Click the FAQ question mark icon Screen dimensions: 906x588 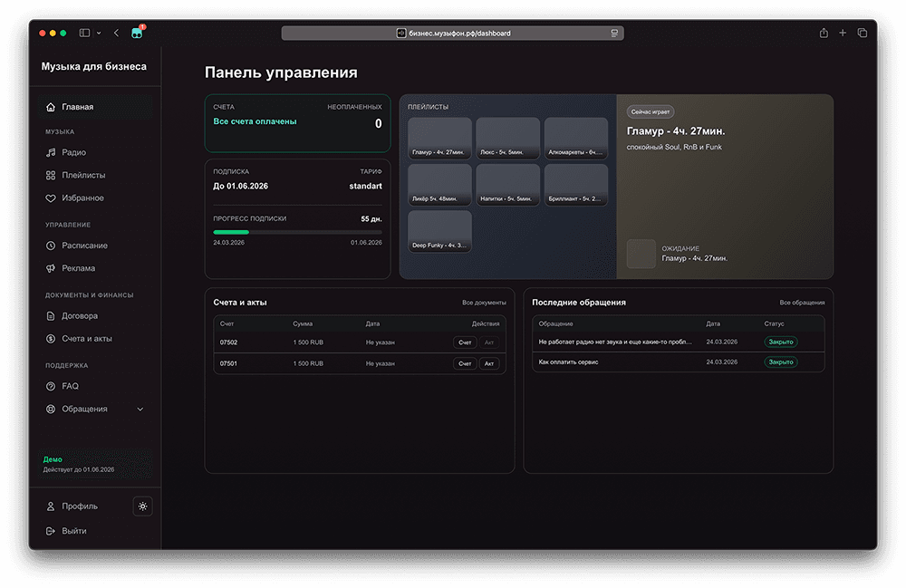(52, 386)
